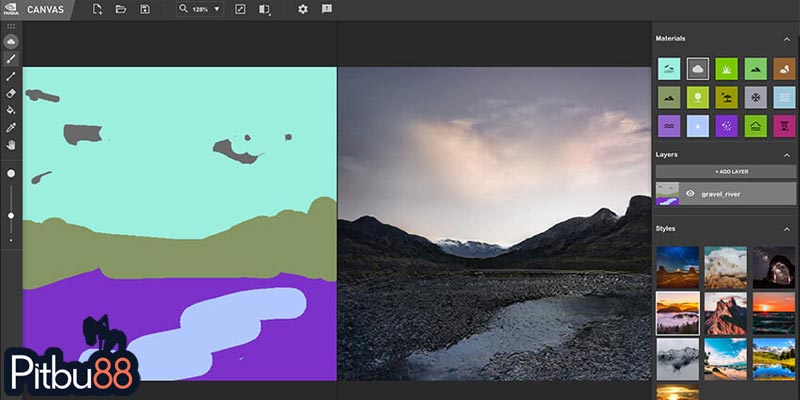Apply the red mountain peak style
This screenshot has height=400, width=800.
(726, 313)
